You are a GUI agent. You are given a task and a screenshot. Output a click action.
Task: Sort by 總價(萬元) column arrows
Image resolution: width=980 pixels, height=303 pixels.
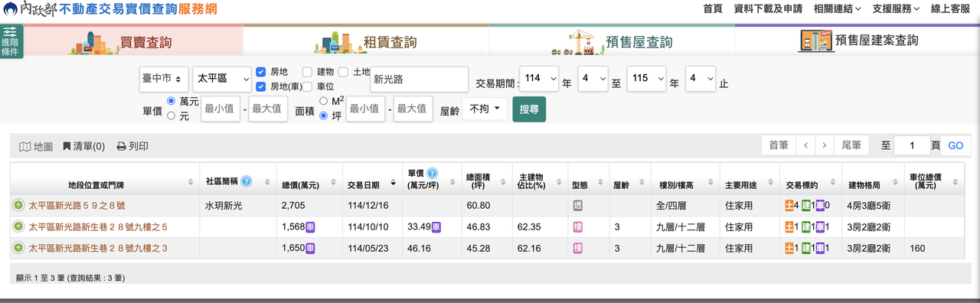(x=334, y=182)
